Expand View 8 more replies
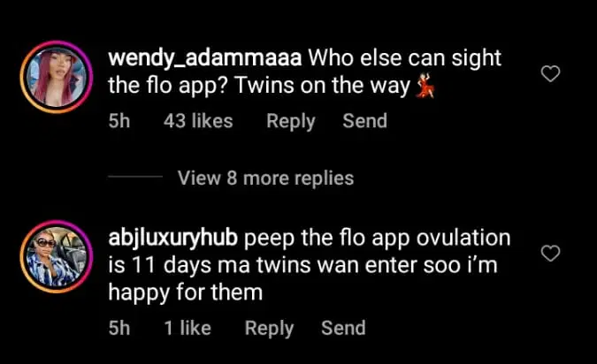The width and height of the screenshot is (597, 364). (x=265, y=178)
